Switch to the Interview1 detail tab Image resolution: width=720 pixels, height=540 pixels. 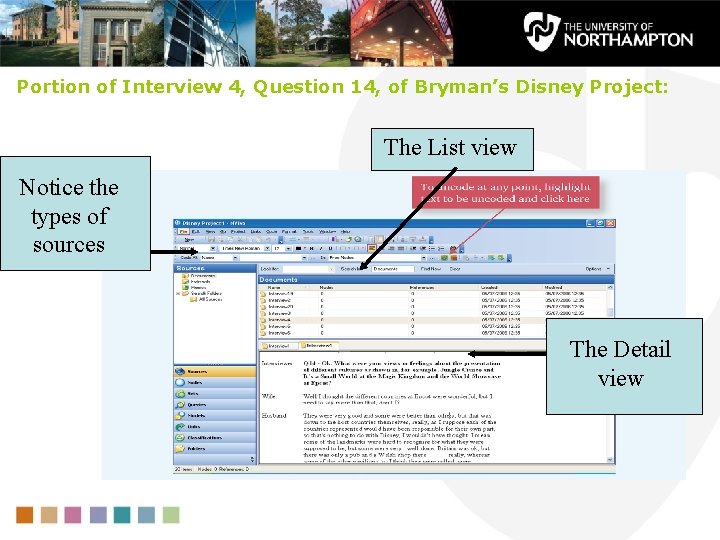(x=278, y=346)
